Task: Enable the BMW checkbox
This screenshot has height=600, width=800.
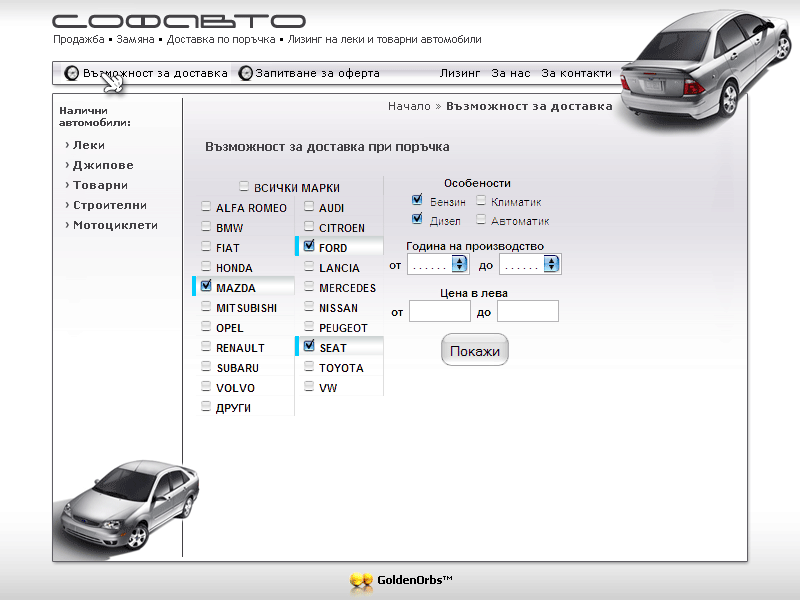Action: click(x=206, y=226)
